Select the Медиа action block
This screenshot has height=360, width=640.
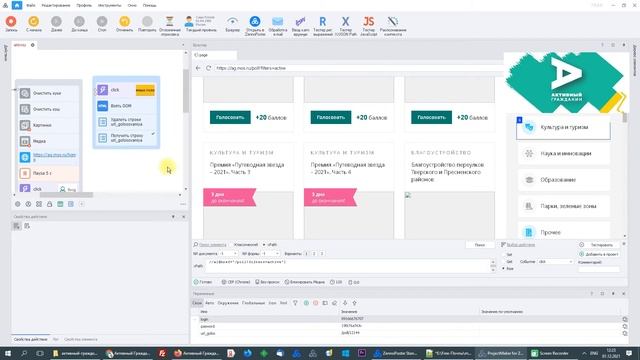(48, 141)
